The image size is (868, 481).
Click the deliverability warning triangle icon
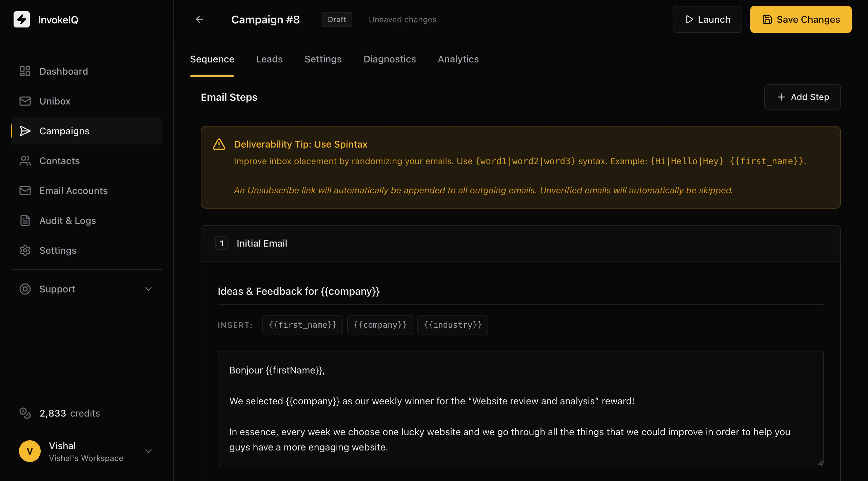(219, 144)
